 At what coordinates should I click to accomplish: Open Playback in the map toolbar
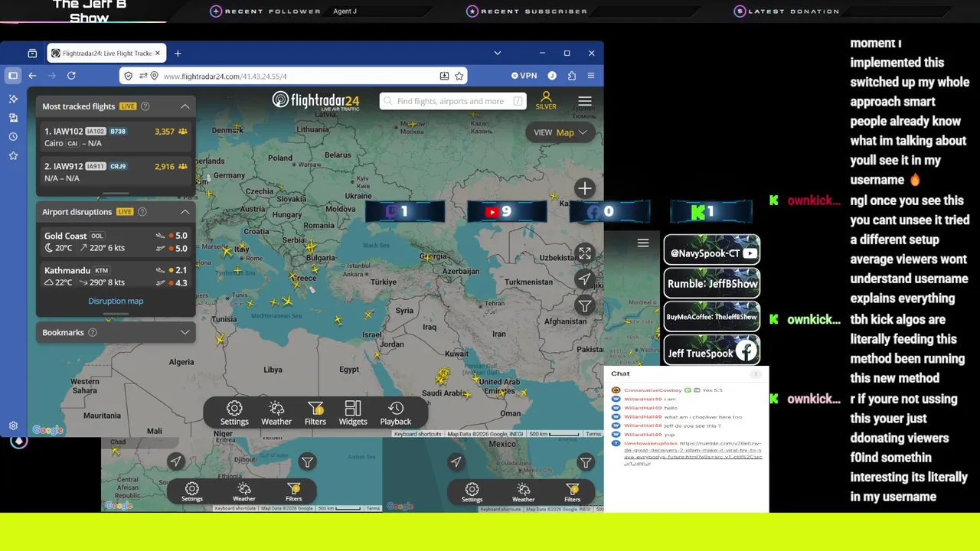pos(396,413)
